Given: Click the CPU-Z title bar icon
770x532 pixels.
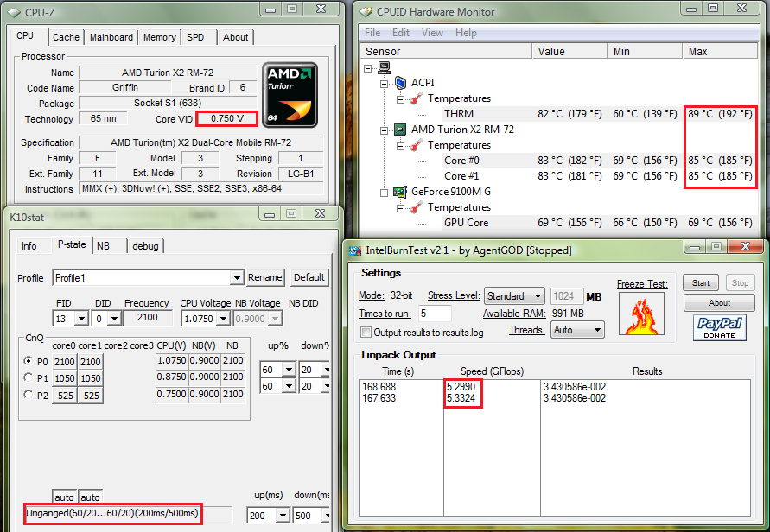Looking at the screenshot, I should click(x=14, y=12).
